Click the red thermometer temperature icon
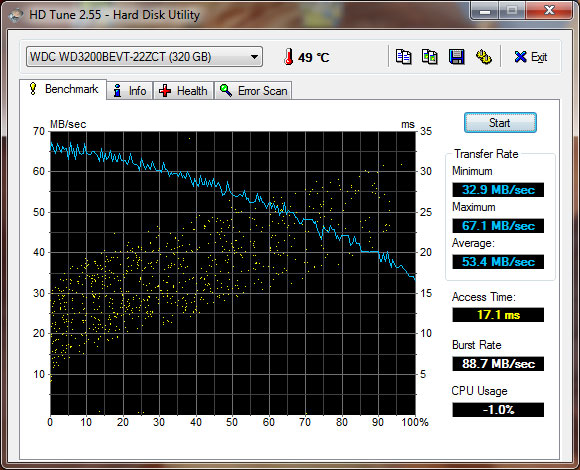Image resolution: width=580 pixels, height=470 pixels. pos(289,57)
